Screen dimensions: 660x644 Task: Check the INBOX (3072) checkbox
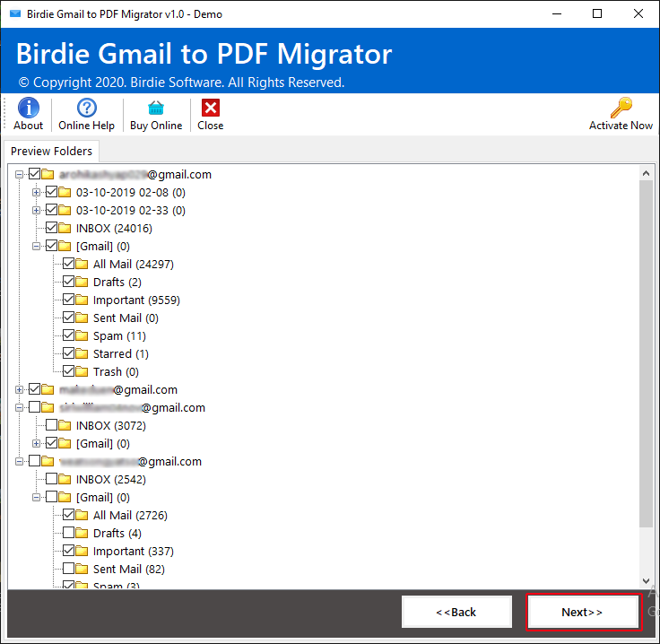51,425
